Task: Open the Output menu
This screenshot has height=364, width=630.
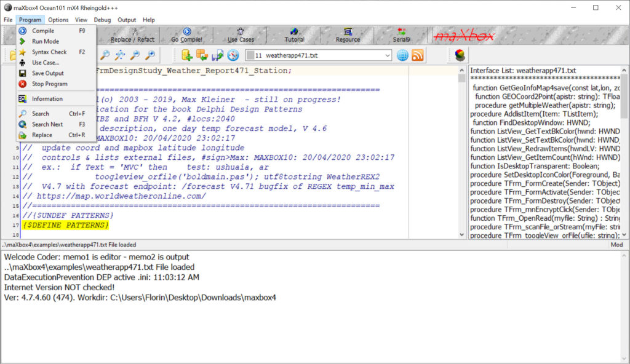Action: tap(127, 20)
